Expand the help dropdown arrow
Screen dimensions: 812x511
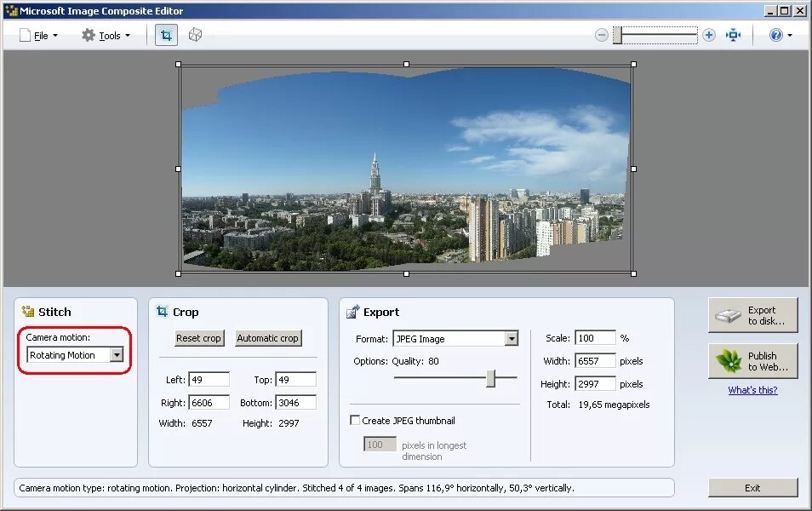point(790,36)
